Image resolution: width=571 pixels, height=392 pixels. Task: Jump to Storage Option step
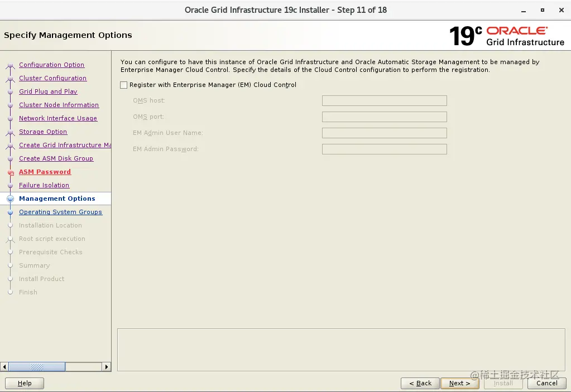coord(43,132)
